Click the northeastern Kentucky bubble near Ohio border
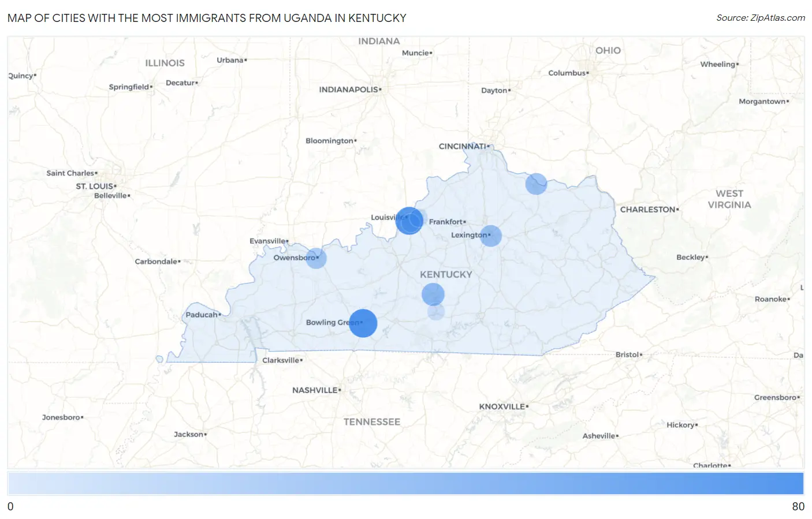The image size is (812, 519). point(536,184)
